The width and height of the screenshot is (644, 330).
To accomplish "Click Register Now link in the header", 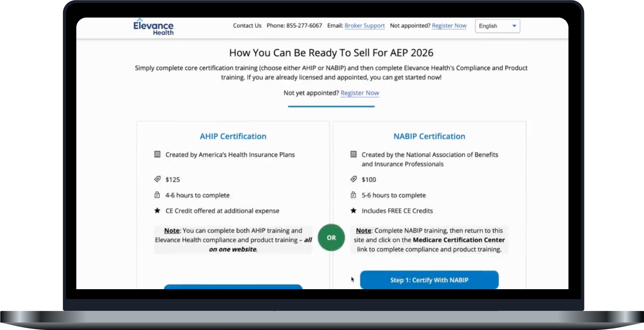I will (449, 26).
